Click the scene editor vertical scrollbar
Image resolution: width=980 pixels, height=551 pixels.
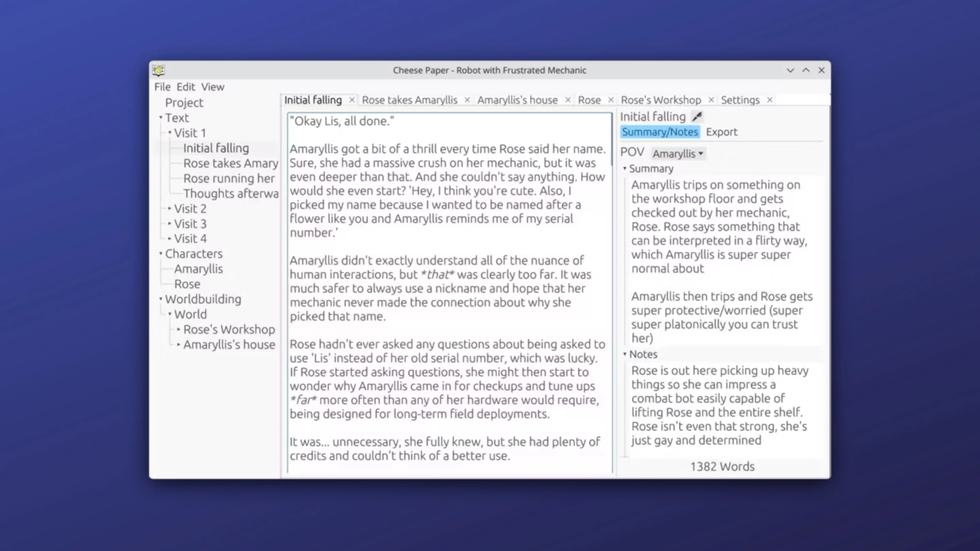612,139
